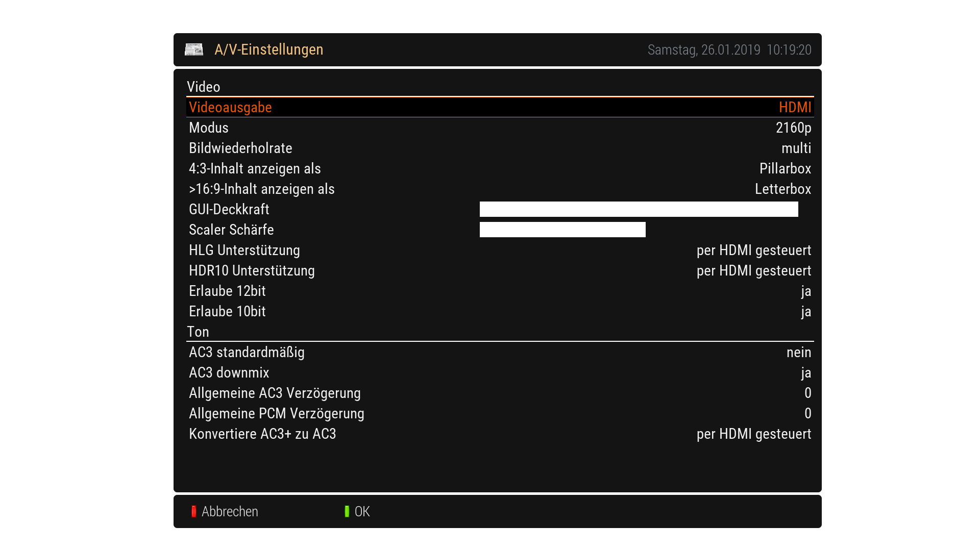Viewport: 980px width, 551px height.
Task: Open the Modus 2160p selection
Action: (793, 128)
